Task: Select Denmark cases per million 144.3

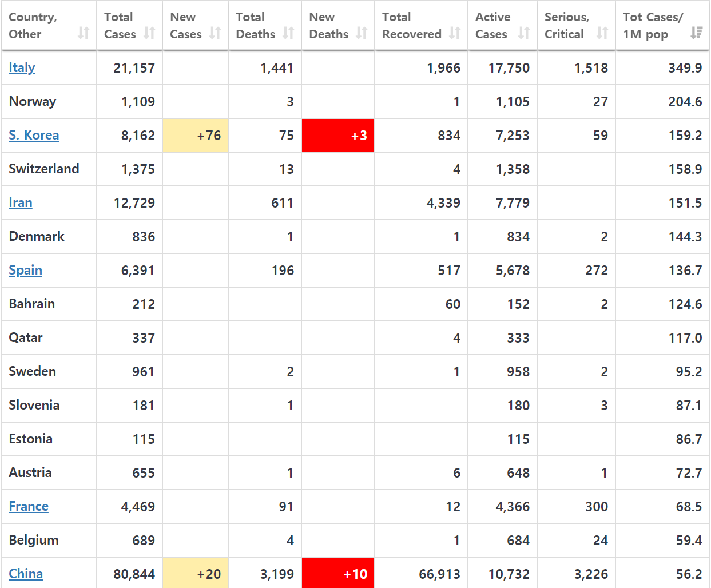Action: [685, 237]
